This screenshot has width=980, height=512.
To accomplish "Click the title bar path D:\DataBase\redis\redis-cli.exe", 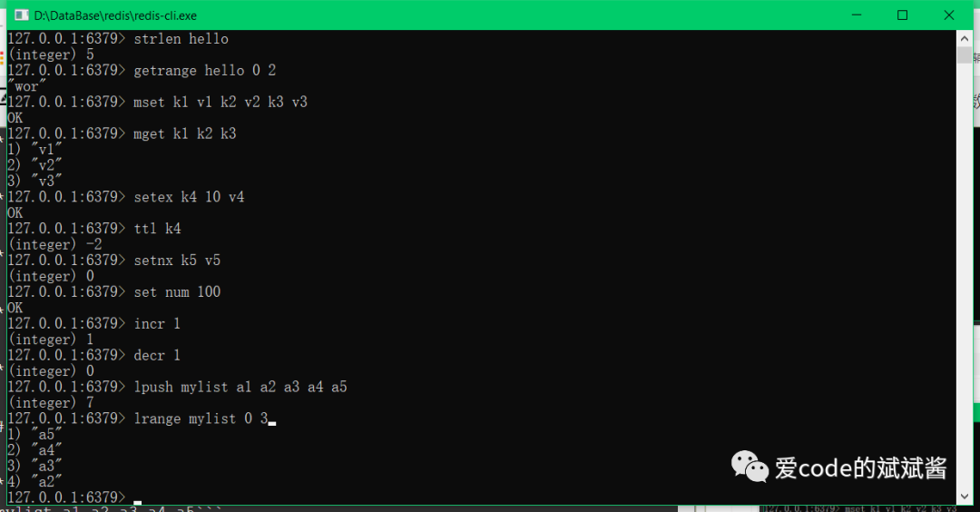I will coord(115,15).
